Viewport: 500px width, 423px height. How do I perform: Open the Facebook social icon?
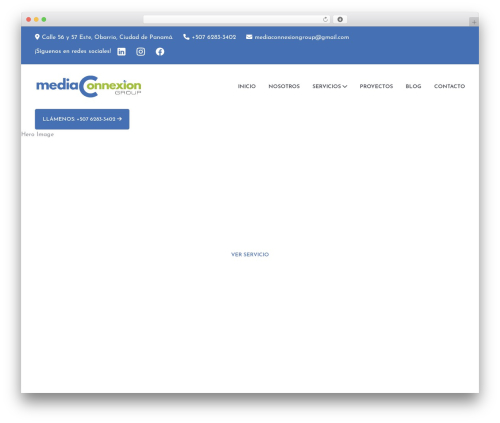coord(160,52)
